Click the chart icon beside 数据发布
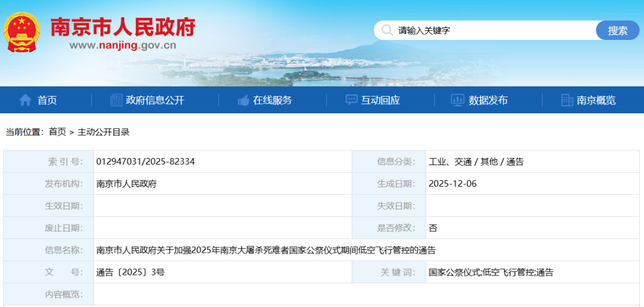The height and width of the screenshot is (307, 644). [457, 100]
